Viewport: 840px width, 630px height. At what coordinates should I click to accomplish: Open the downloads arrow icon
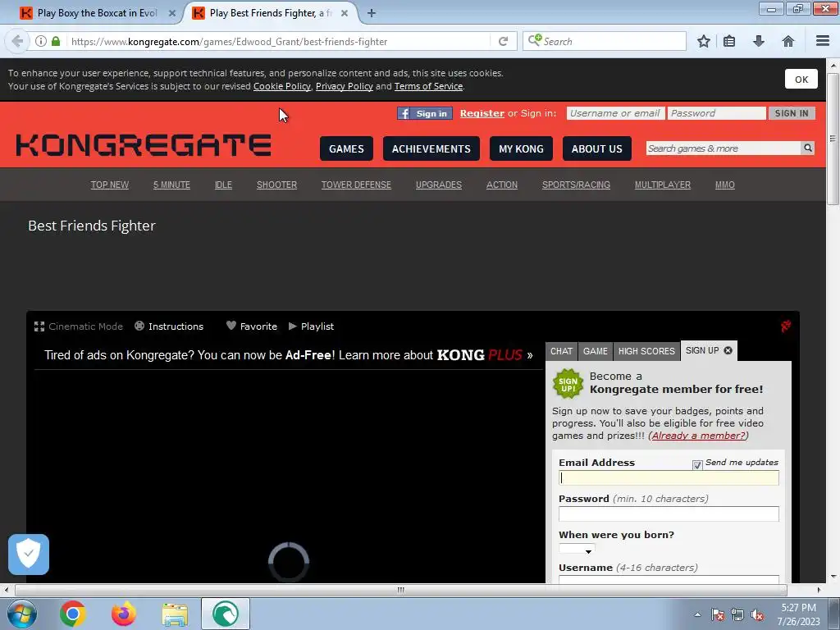click(x=759, y=41)
